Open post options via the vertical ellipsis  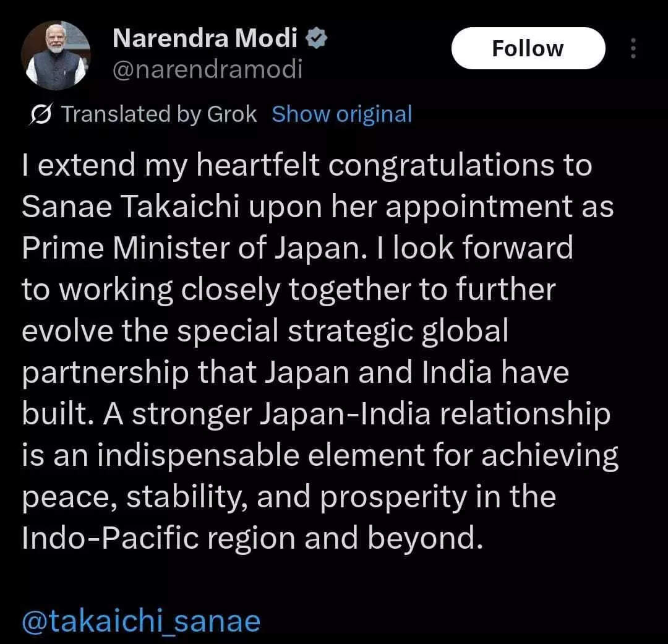coord(633,48)
